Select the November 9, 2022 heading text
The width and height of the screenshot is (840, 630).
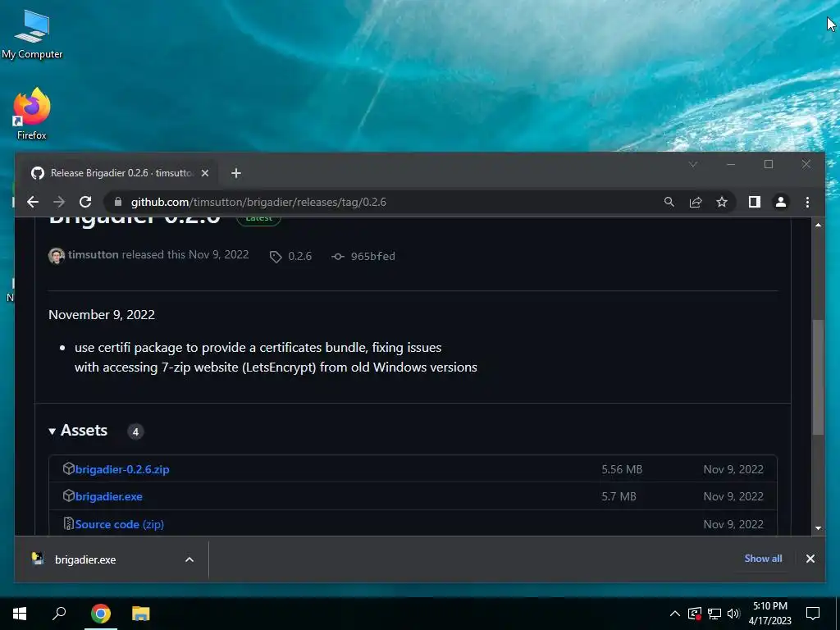point(102,314)
